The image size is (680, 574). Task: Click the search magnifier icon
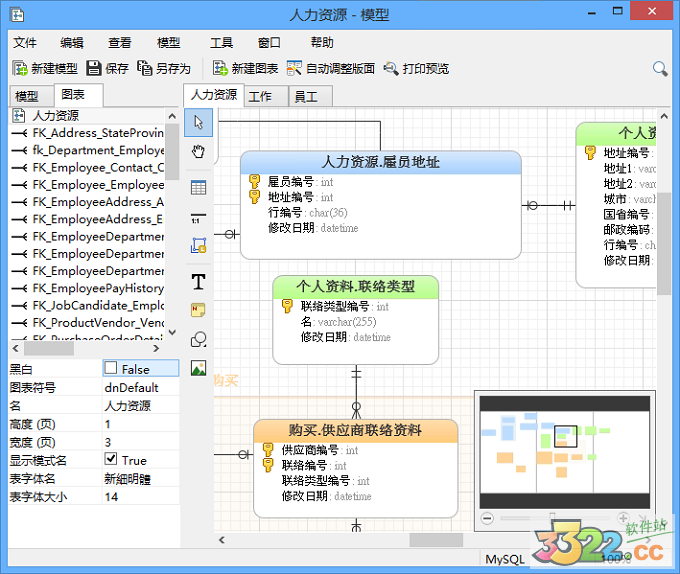tap(660, 68)
